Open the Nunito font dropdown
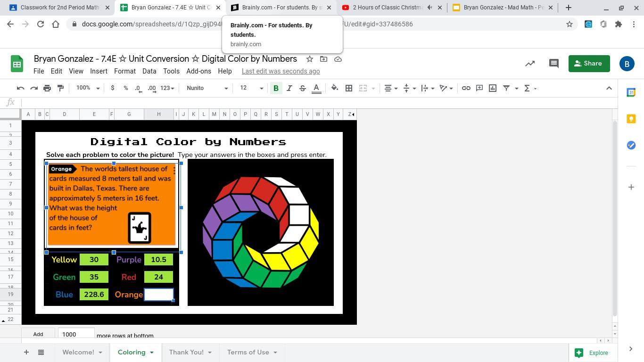 pos(207,88)
